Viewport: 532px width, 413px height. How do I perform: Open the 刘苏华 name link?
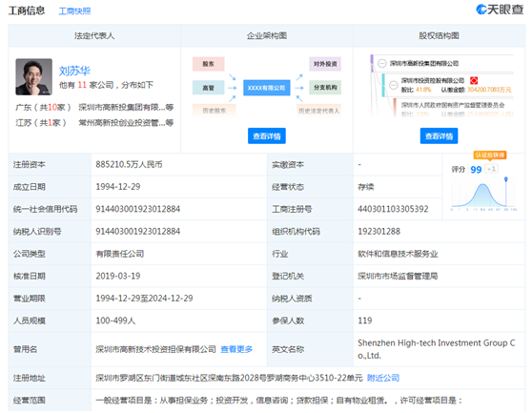pyautogui.click(x=74, y=71)
